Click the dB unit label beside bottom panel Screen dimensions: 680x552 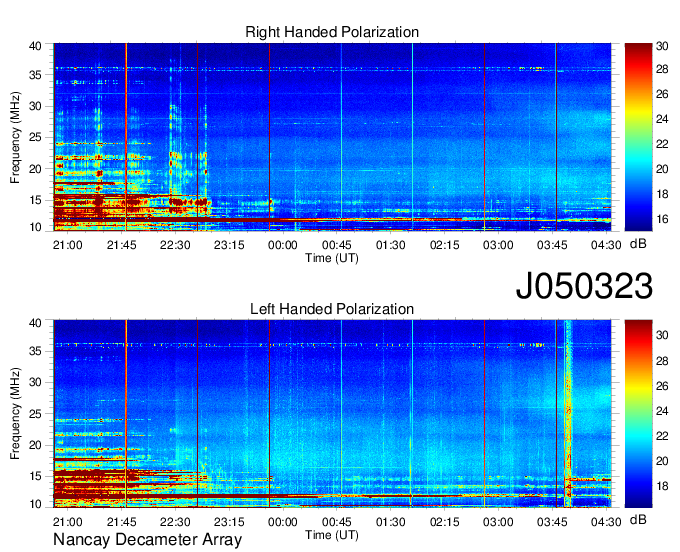(x=638, y=520)
